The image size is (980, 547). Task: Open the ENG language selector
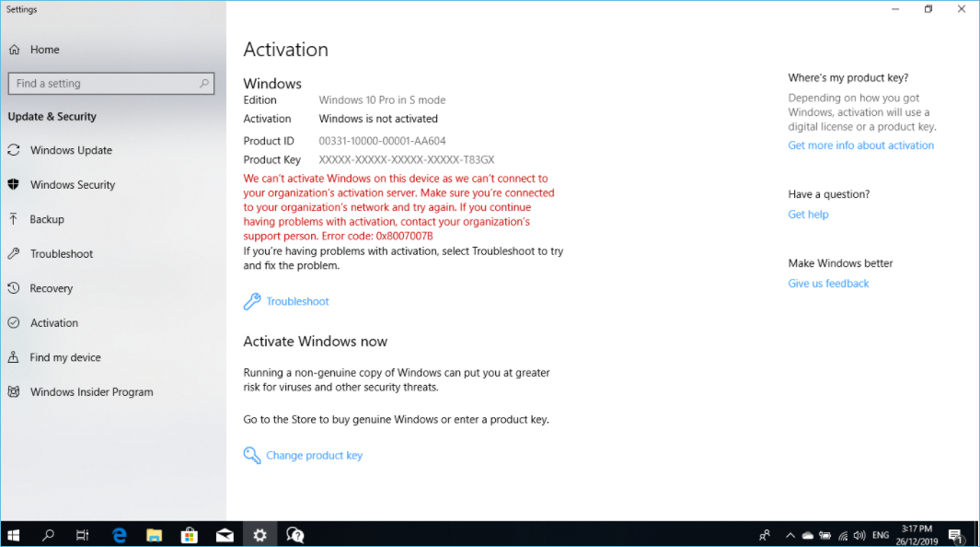coord(880,534)
